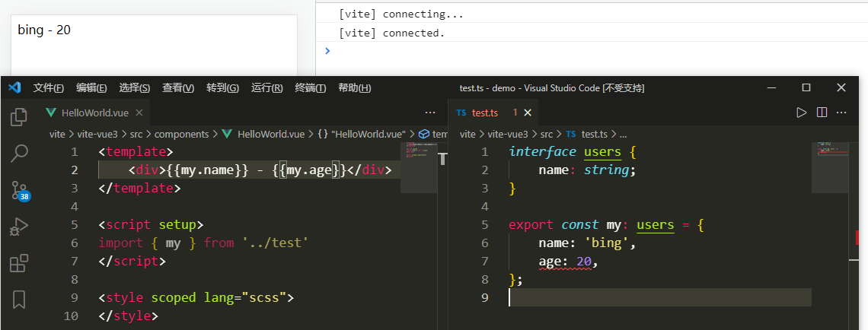Screen dimensions: 868x330
Task: Click the "HelloWorld.vue" symbol breadcrumb
Action: click(x=362, y=134)
